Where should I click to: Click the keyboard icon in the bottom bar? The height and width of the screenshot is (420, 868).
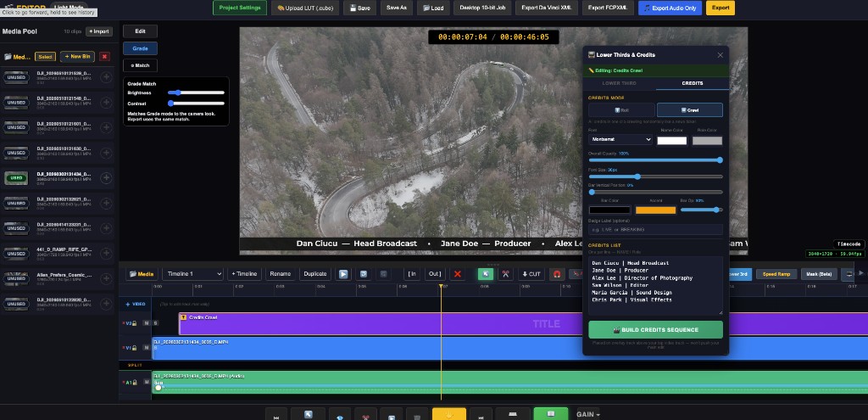[513, 414]
